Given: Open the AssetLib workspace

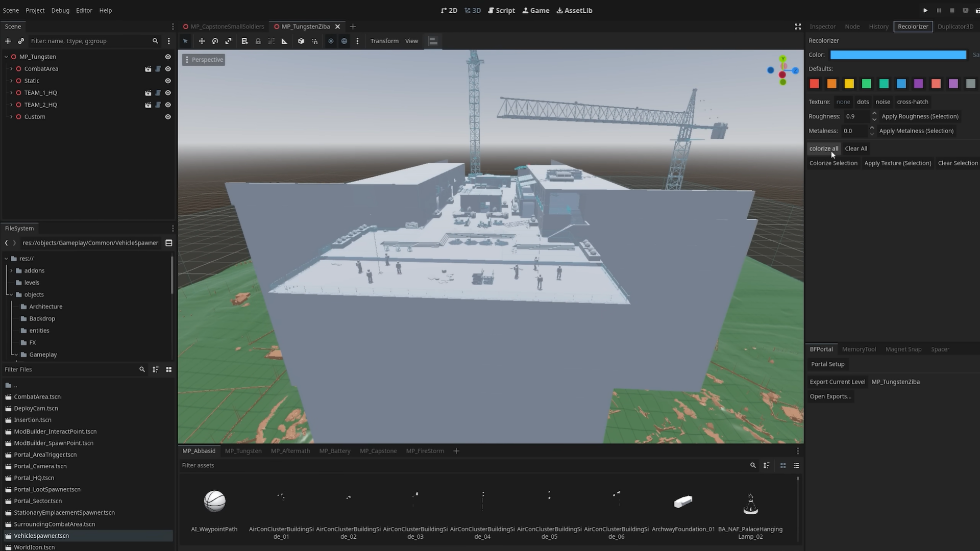Looking at the screenshot, I should pyautogui.click(x=574, y=10).
